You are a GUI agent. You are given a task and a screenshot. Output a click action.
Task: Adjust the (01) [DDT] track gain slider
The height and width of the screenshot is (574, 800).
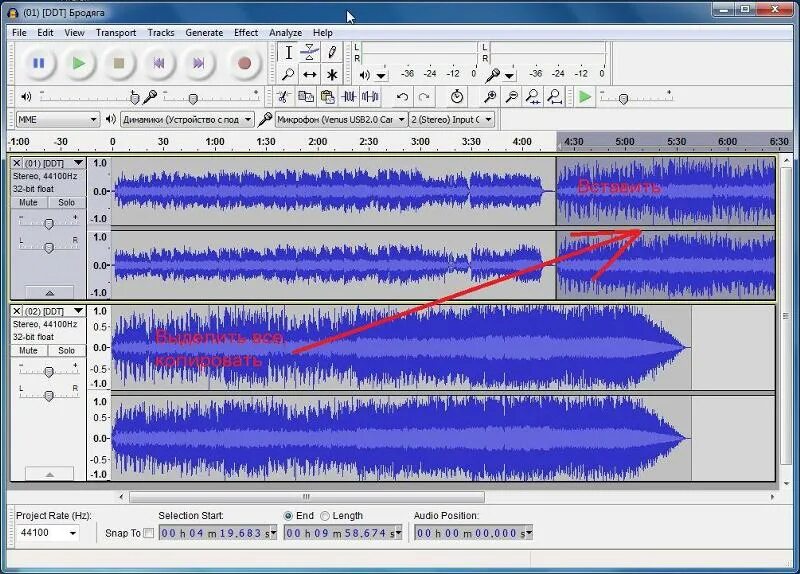coord(48,223)
